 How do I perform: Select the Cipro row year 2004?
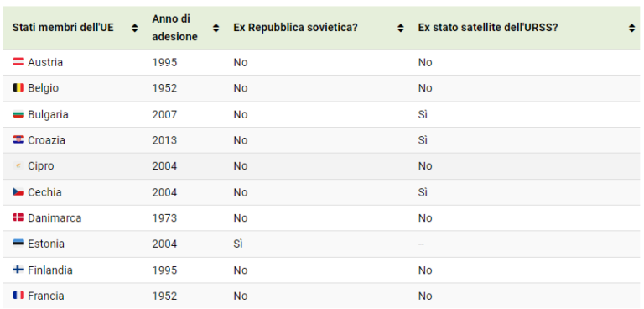pyautogui.click(x=164, y=165)
